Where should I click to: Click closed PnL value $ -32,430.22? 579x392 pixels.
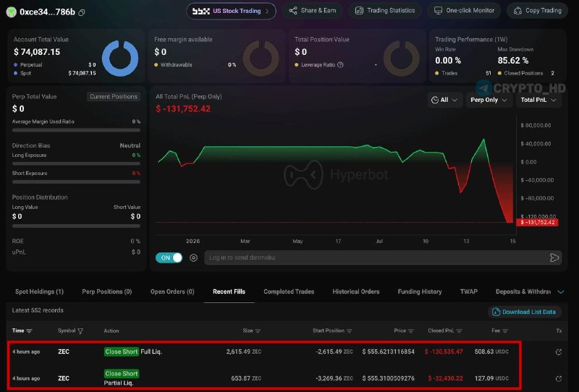pos(445,378)
